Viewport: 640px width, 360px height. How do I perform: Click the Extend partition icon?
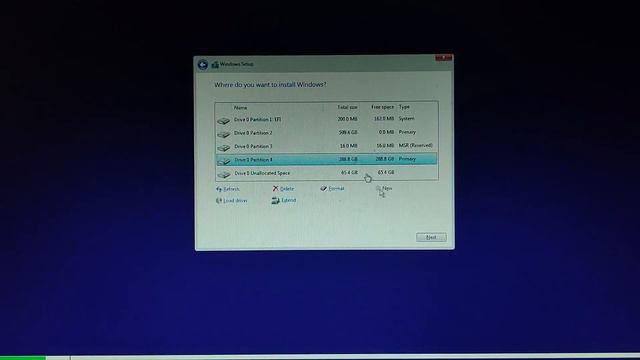[276, 200]
